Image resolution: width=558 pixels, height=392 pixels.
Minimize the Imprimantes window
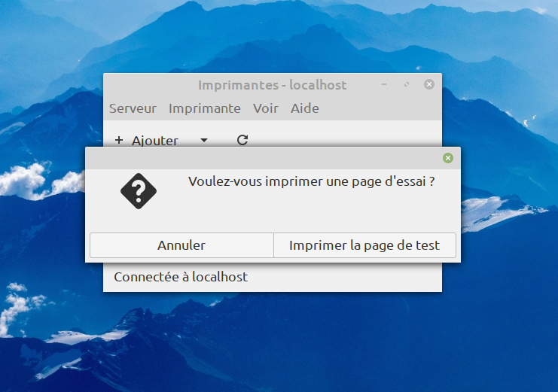385,84
